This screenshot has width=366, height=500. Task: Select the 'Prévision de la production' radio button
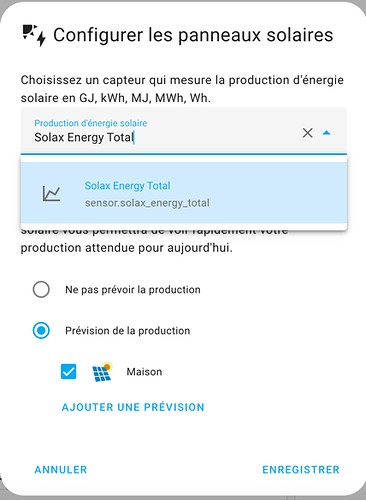tap(41, 330)
